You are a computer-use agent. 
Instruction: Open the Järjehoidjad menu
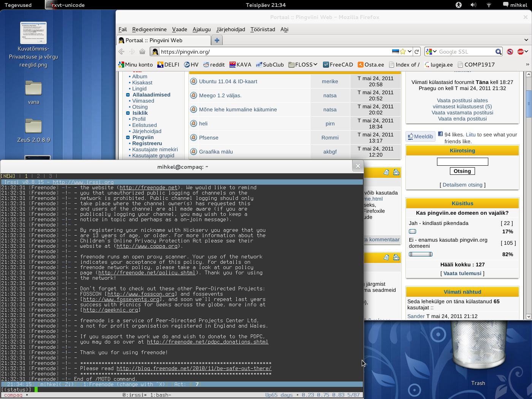point(231,29)
